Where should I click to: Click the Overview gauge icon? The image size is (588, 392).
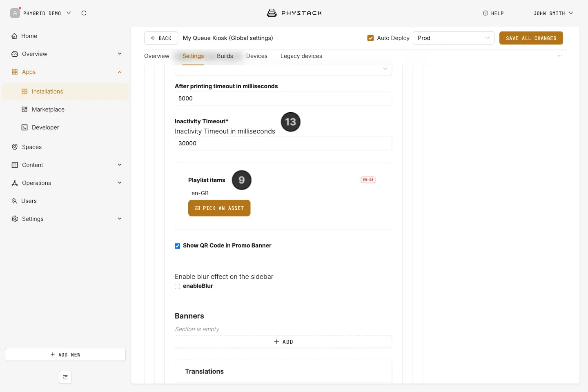point(15,54)
